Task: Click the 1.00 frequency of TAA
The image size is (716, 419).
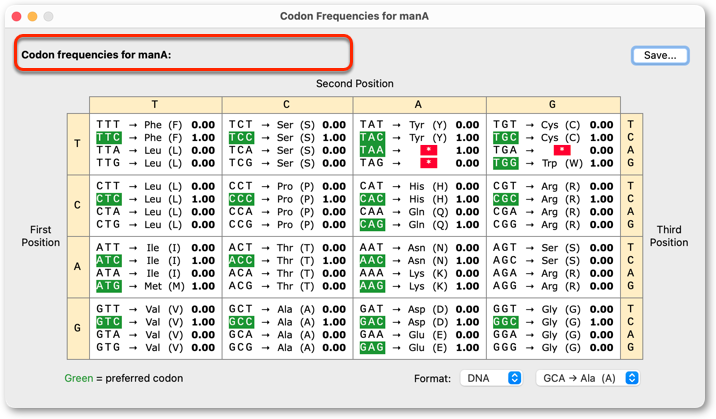Action: point(468,150)
